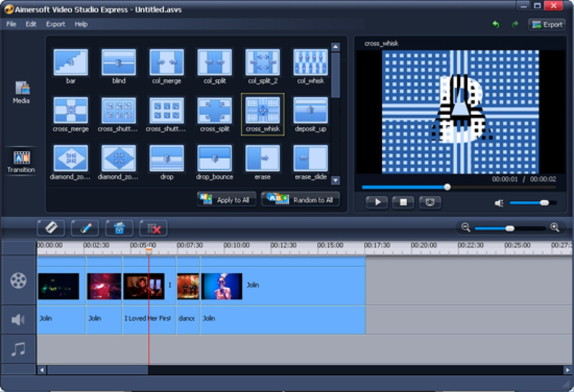
Task: Click the zoom-in magnifier on the timeline
Action: coord(555,228)
